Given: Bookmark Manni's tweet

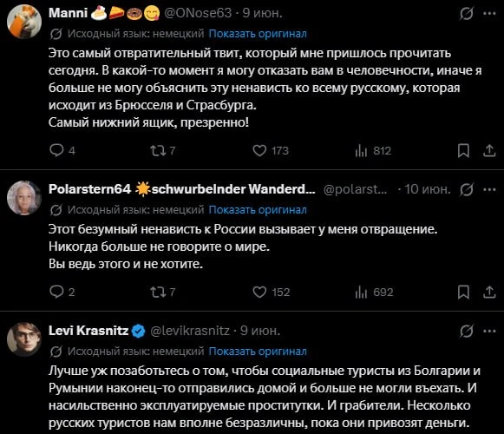Looking at the screenshot, I should (x=463, y=150).
